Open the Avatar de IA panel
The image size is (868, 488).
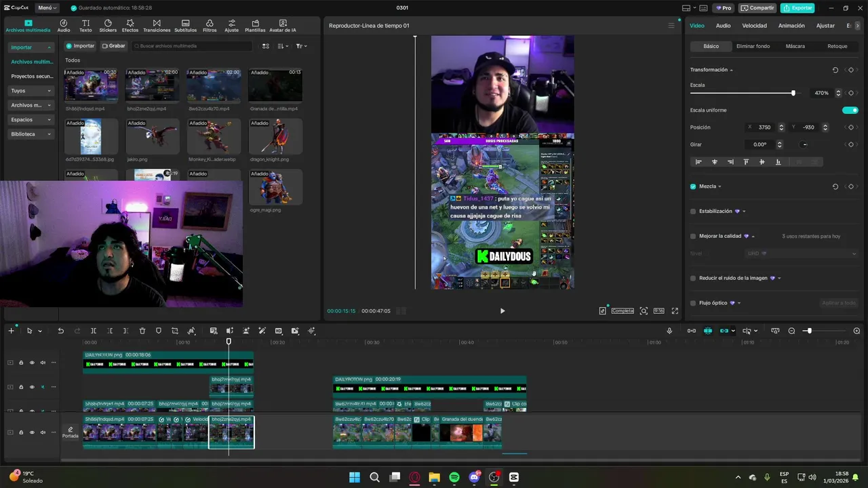tap(283, 26)
